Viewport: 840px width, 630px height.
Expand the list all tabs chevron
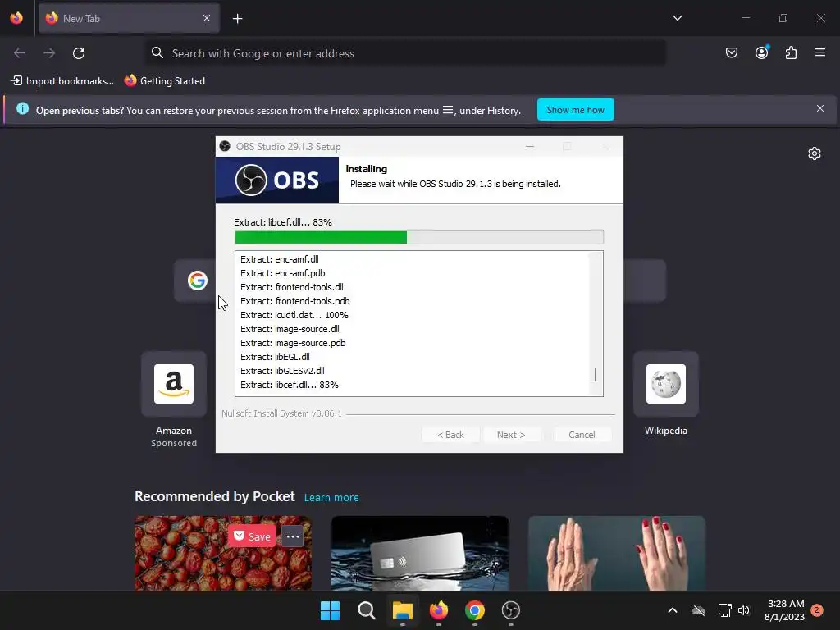pos(677,18)
